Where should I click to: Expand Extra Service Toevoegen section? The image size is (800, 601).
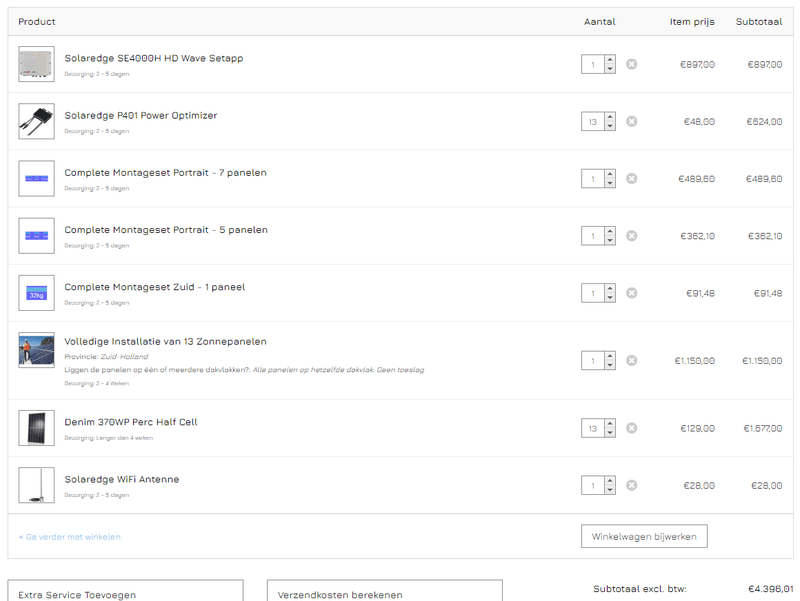tap(125, 593)
